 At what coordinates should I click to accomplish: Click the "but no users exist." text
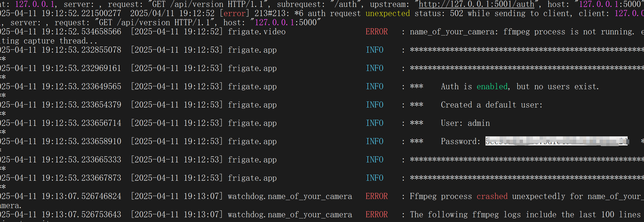557,87
